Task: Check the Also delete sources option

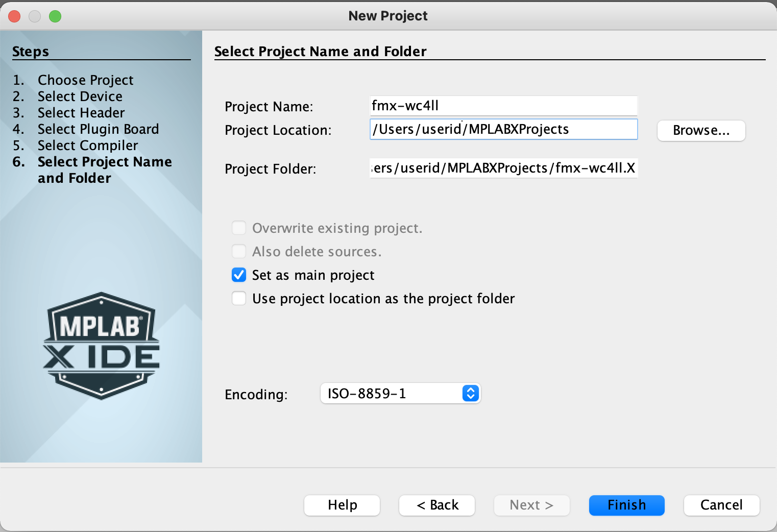Action: 239,252
